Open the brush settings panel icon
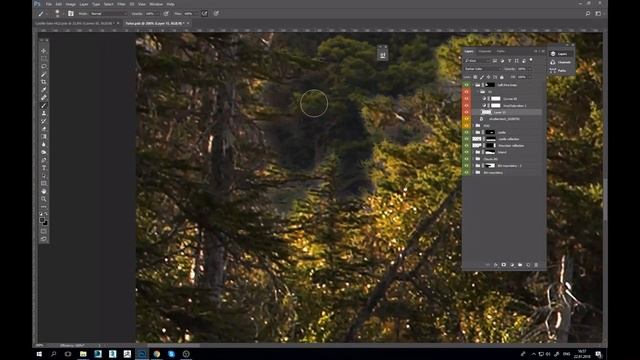 pos(71,13)
